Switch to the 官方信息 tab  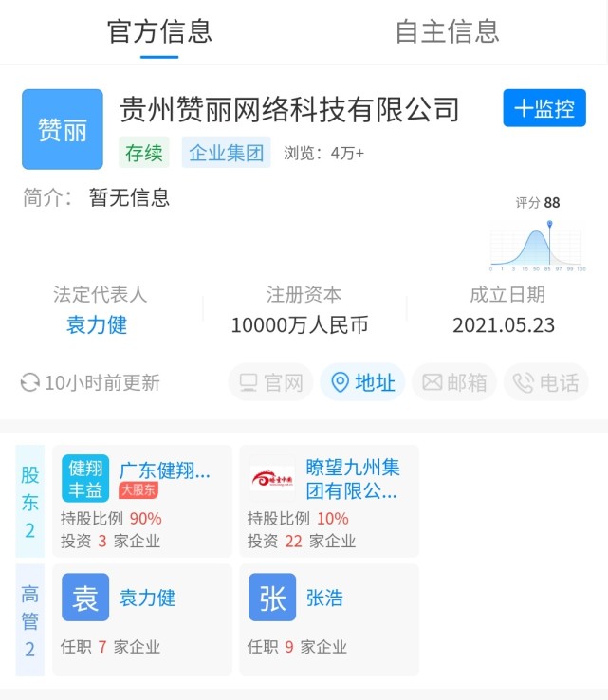click(x=159, y=31)
